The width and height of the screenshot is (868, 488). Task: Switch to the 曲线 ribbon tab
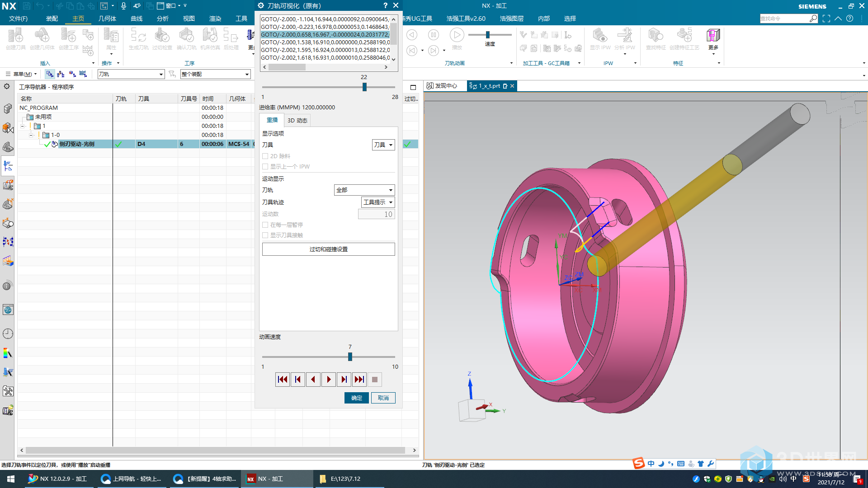click(137, 19)
